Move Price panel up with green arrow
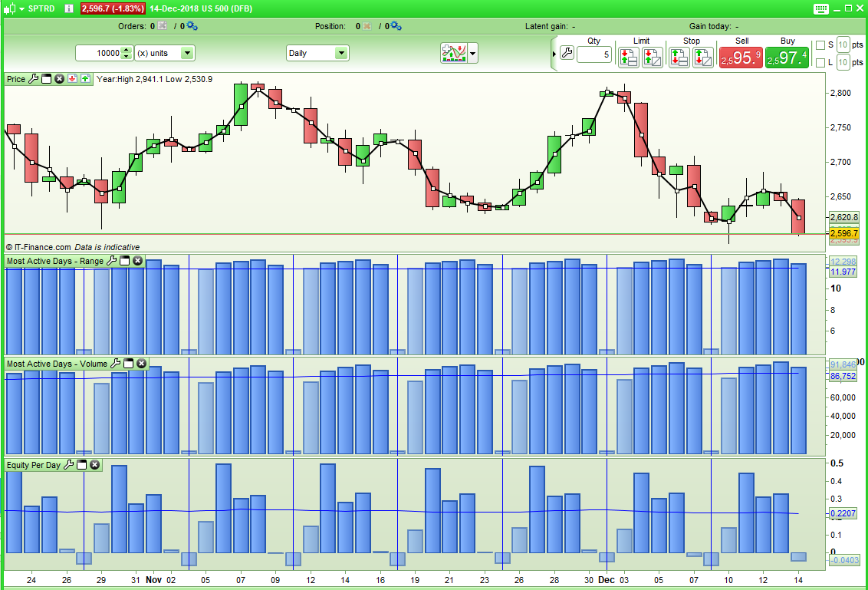This screenshot has width=868, height=590. (85, 79)
